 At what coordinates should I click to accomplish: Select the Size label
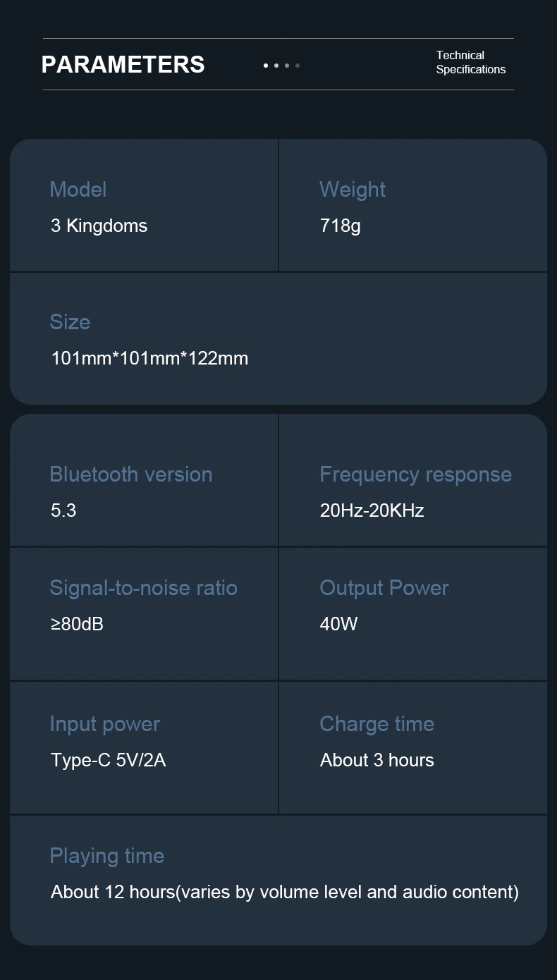pyautogui.click(x=70, y=321)
